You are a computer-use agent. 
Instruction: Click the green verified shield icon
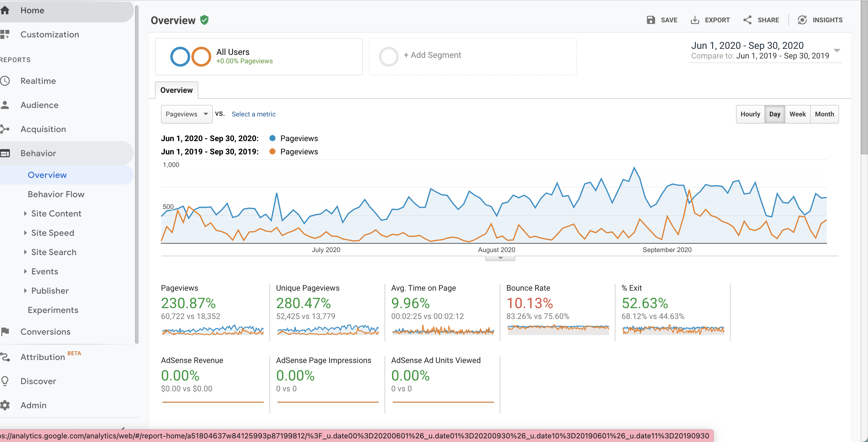(204, 20)
